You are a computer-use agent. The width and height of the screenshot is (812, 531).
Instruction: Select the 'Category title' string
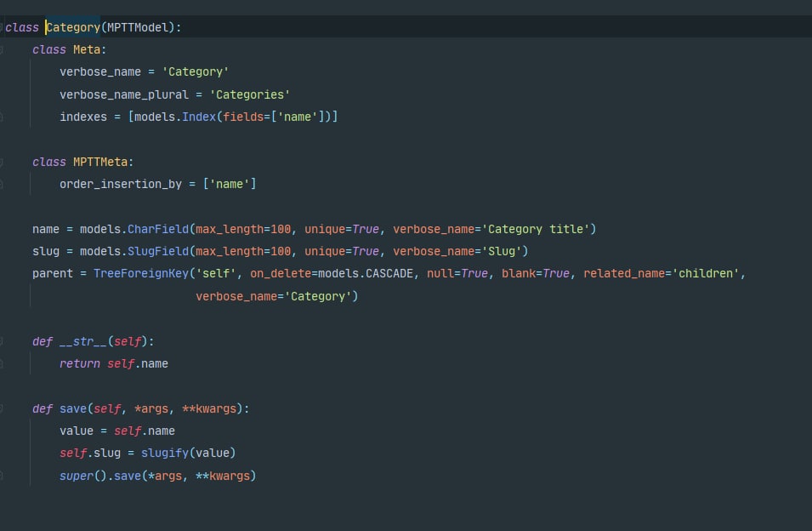pos(536,230)
